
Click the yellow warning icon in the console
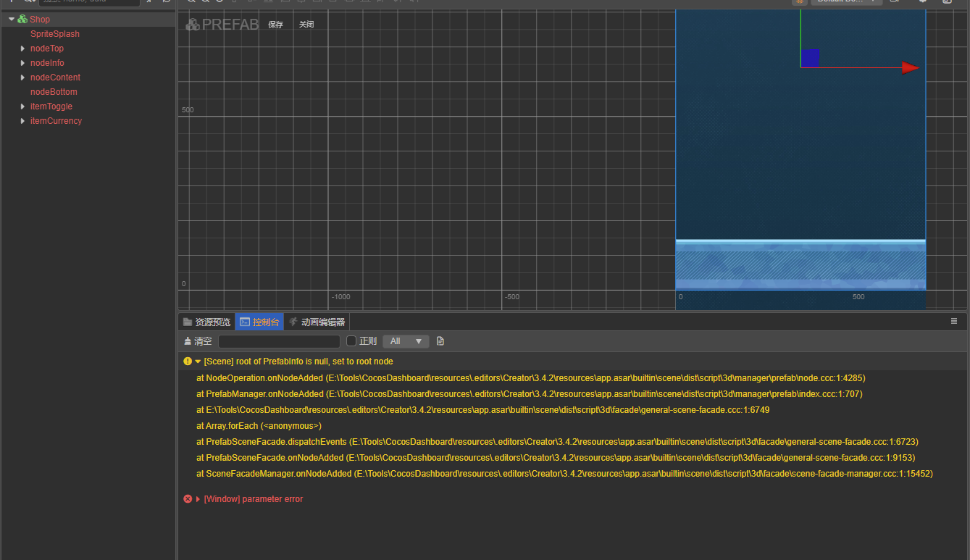tap(188, 361)
